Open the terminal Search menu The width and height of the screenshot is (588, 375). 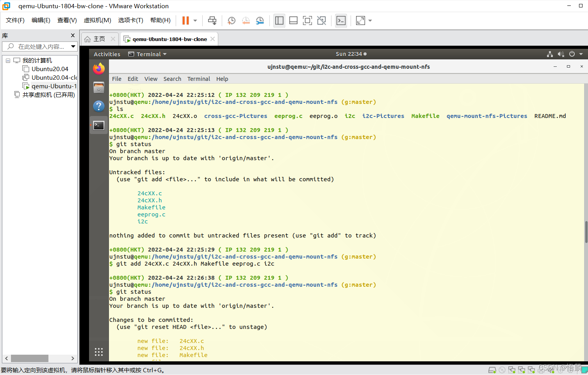(x=172, y=79)
